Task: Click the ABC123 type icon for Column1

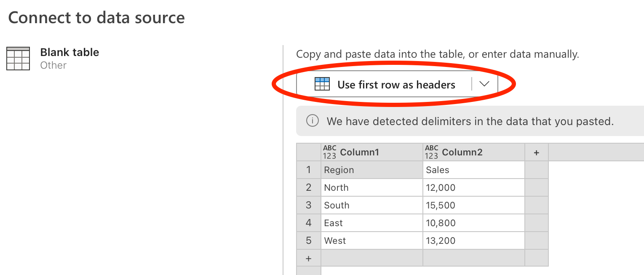Action: click(329, 152)
